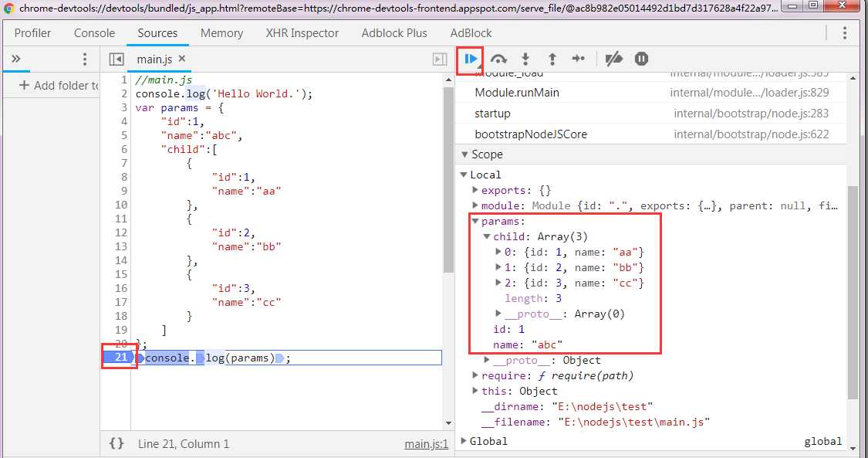Click the scroll down arrow in the editor
Screen dimensions: 868x458
point(448,424)
